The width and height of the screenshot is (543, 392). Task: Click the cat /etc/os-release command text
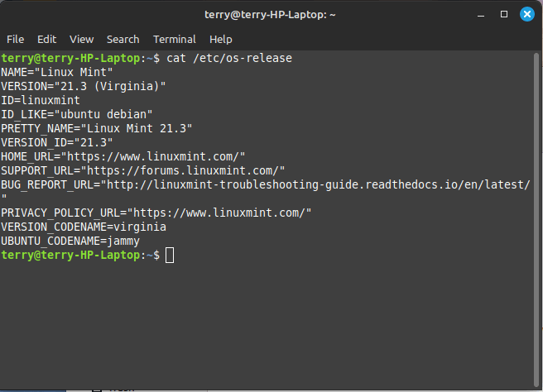coord(229,58)
